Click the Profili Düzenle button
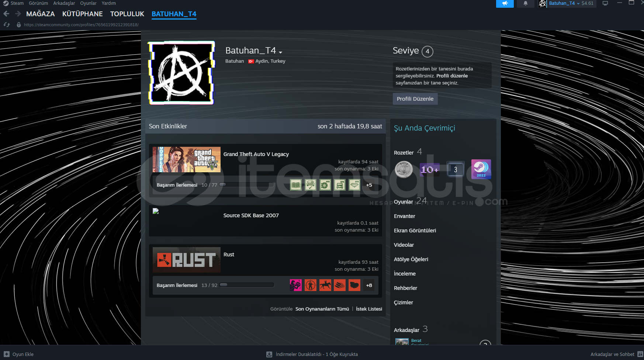 click(x=415, y=99)
